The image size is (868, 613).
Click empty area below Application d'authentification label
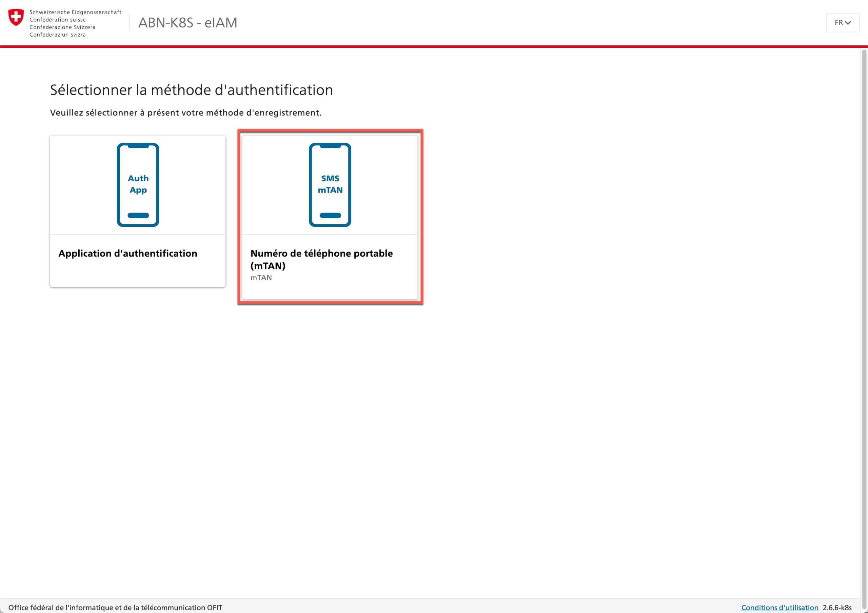click(138, 274)
